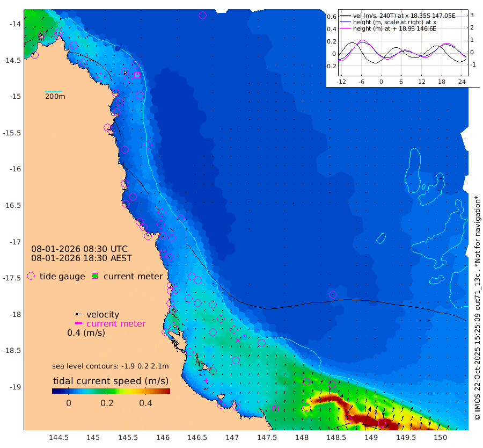The height and width of the screenshot is (448, 483).
Task: Click the magenta height line in inset legend
Action: pyautogui.click(x=345, y=28)
